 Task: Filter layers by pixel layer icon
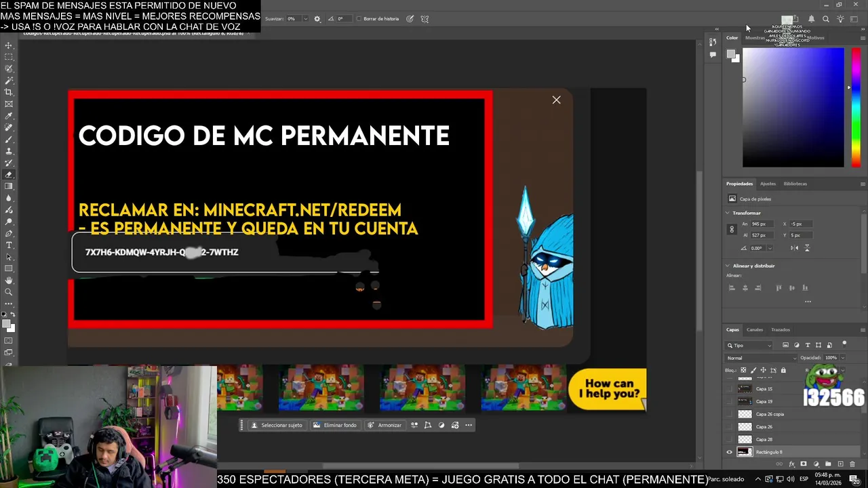785,345
